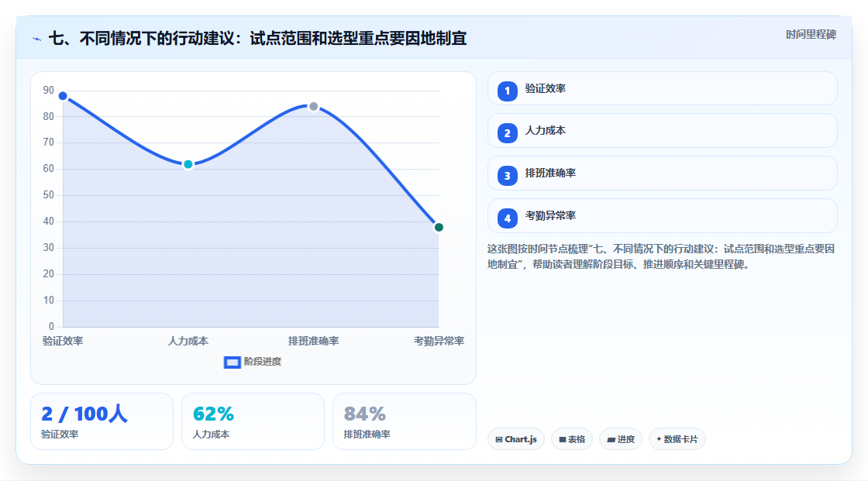Click the x-axis label 考勤异常率

pyautogui.click(x=439, y=341)
